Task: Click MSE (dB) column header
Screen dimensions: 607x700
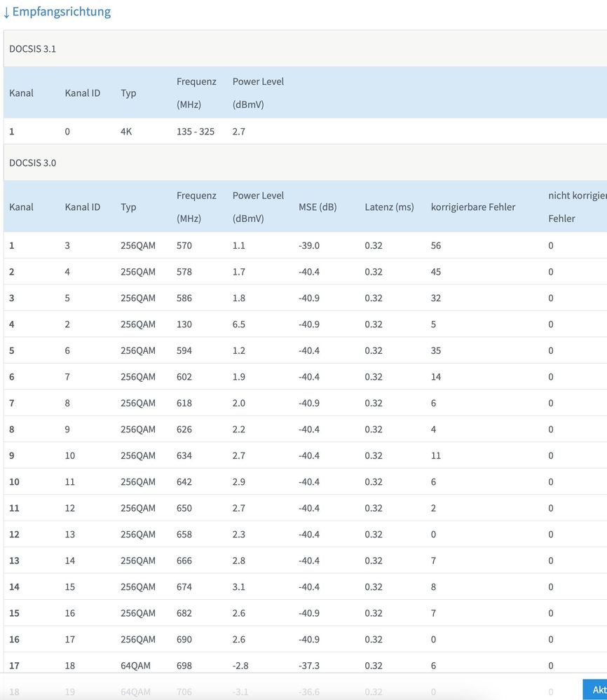Action: point(318,207)
